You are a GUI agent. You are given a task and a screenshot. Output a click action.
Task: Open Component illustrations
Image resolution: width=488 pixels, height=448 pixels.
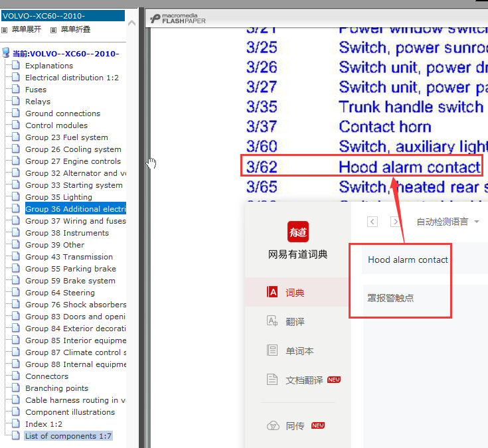point(70,412)
